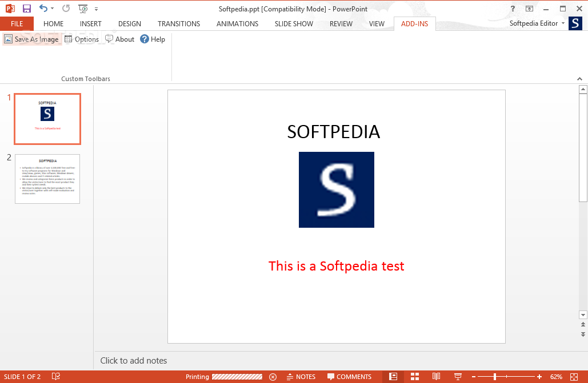Switch to Slide Sorter view icon
Screen dimensions: 588x383
tap(415, 377)
